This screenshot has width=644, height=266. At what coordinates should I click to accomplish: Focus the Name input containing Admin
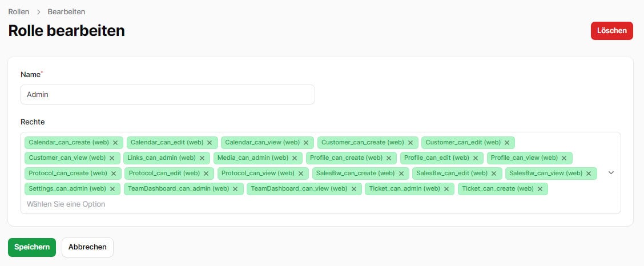168,94
